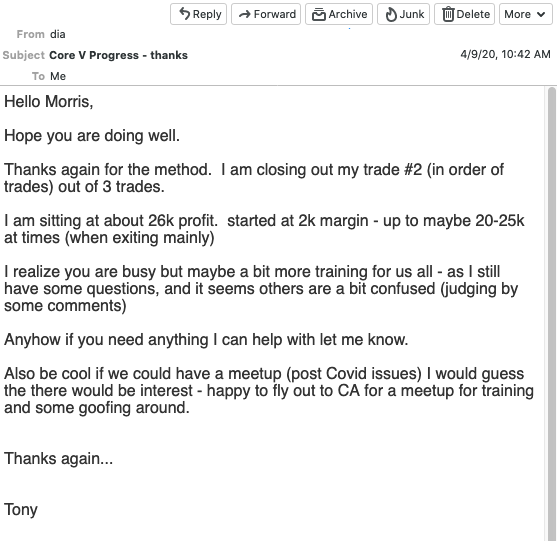The width and height of the screenshot is (557, 541).
Task: Delete this email via Delete label
Action: (473, 14)
